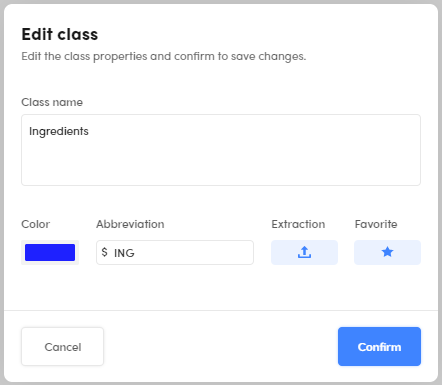The image size is (442, 385).
Task: Confirm the class changes
Action: [379, 346]
